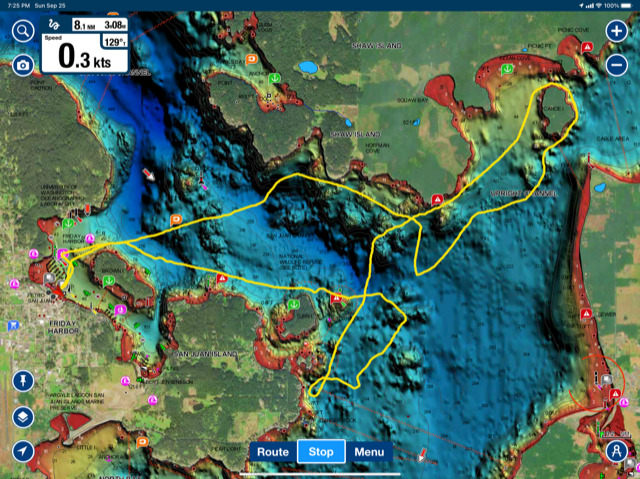Image resolution: width=640 pixels, height=479 pixels.
Task: Tap the 129°T heading box
Action: pyautogui.click(x=114, y=42)
